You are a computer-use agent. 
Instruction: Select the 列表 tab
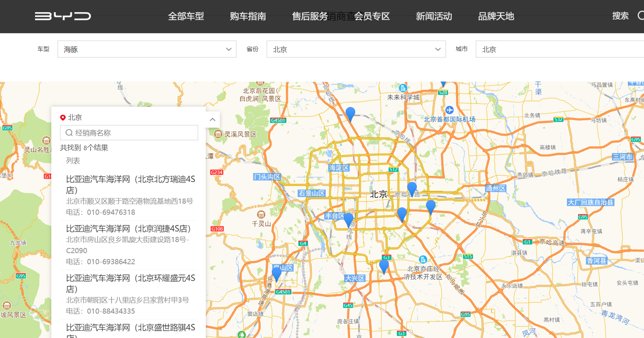[73, 161]
